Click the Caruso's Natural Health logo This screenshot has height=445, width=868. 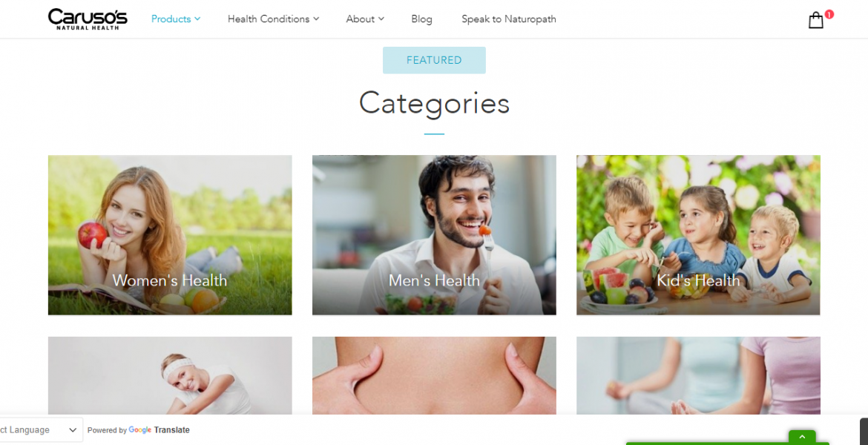point(88,19)
